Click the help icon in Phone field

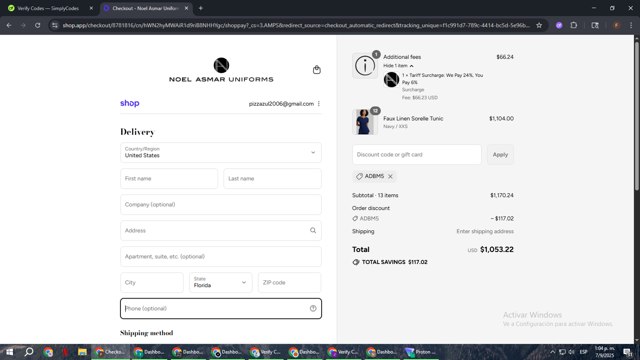313,309
